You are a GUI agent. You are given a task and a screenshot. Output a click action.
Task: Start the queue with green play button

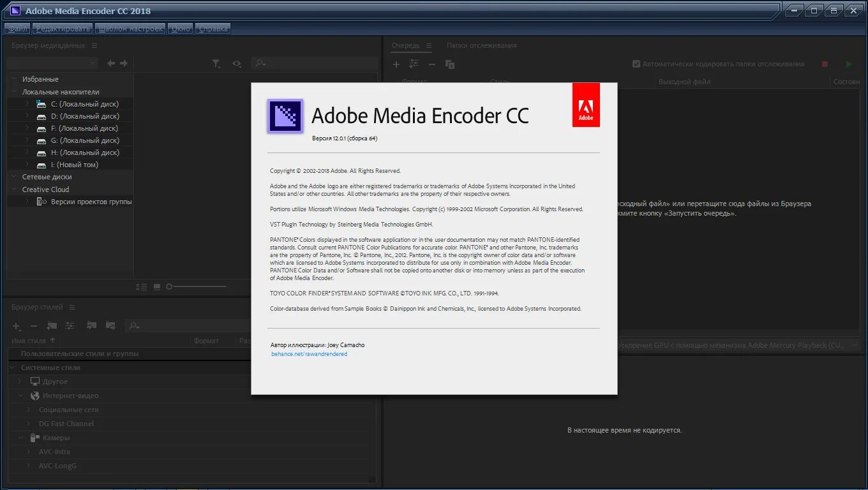point(849,64)
